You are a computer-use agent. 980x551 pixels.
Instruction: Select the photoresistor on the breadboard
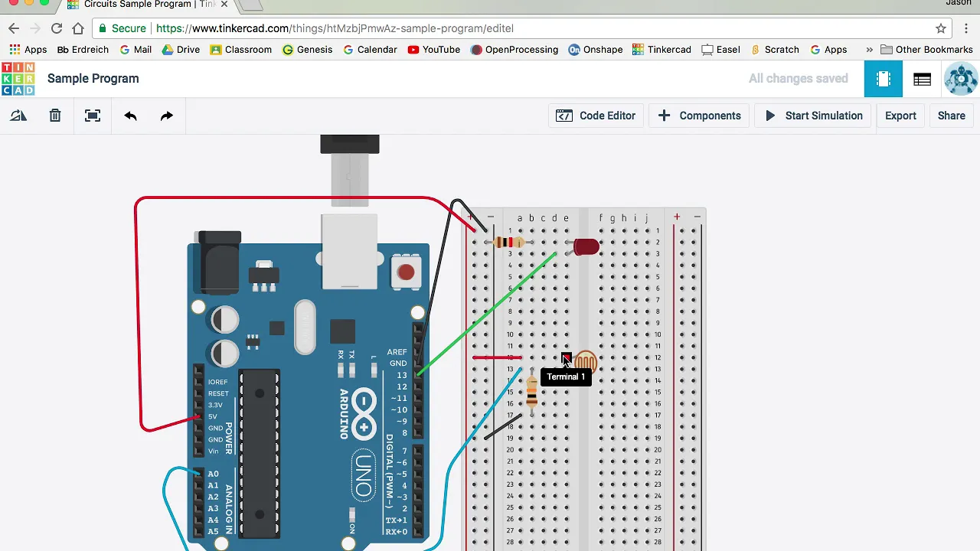[x=586, y=362]
